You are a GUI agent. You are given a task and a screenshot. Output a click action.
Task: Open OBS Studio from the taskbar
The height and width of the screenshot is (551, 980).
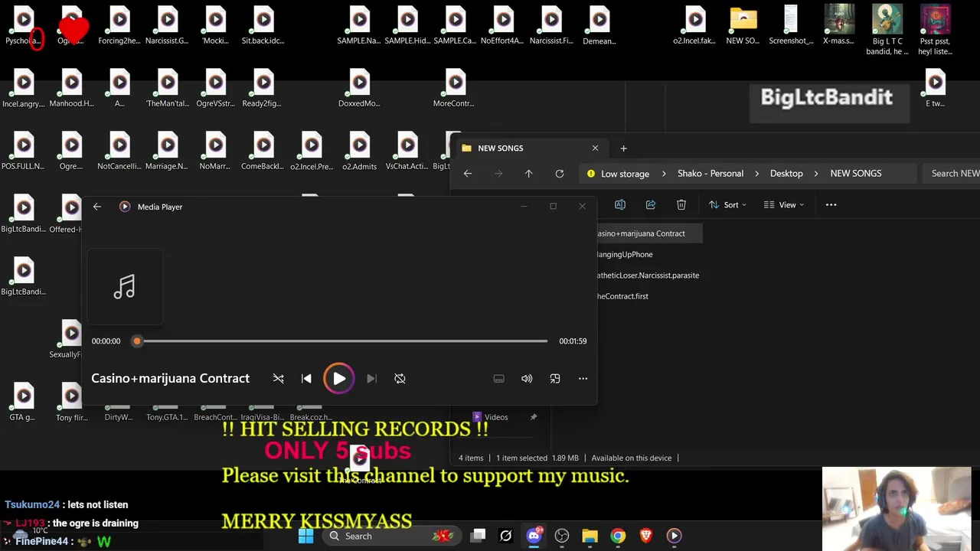[562, 536]
